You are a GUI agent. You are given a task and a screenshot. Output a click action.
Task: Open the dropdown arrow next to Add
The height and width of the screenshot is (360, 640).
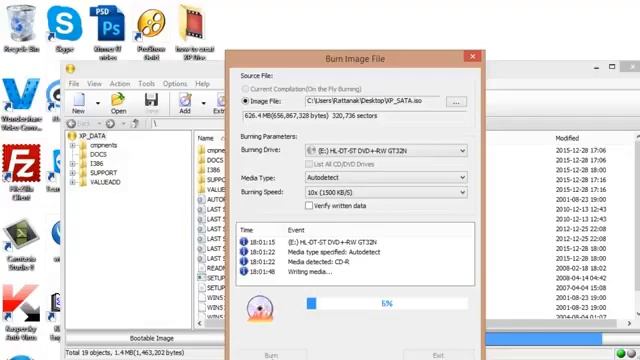[203, 103]
